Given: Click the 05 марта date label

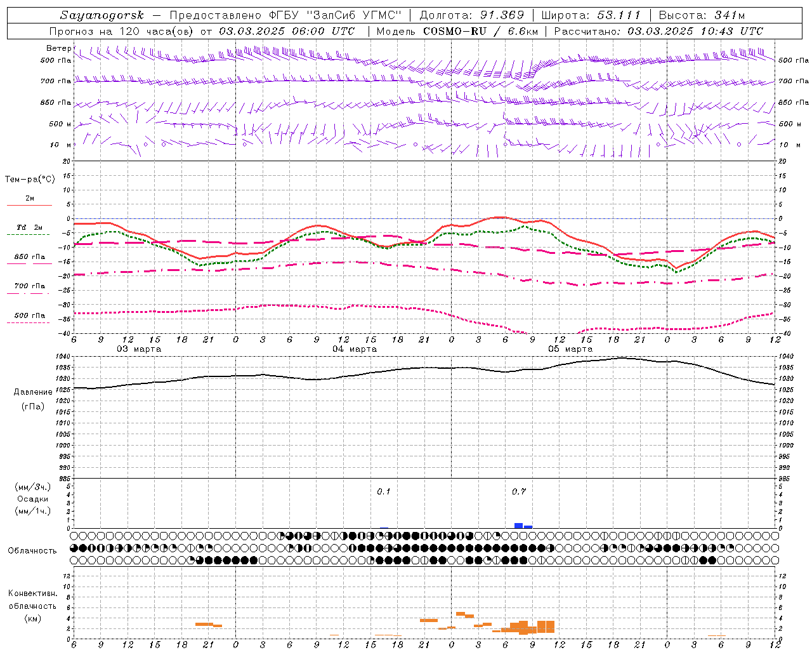Looking at the screenshot, I should [x=570, y=349].
